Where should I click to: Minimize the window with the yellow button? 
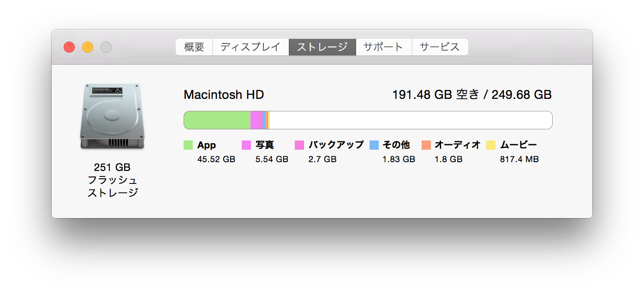[x=88, y=47]
